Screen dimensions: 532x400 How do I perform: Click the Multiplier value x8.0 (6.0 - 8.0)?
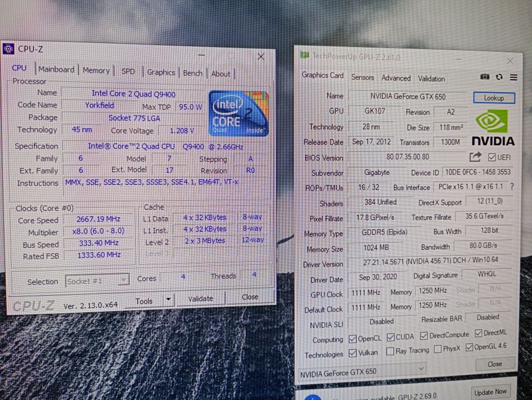tap(98, 231)
